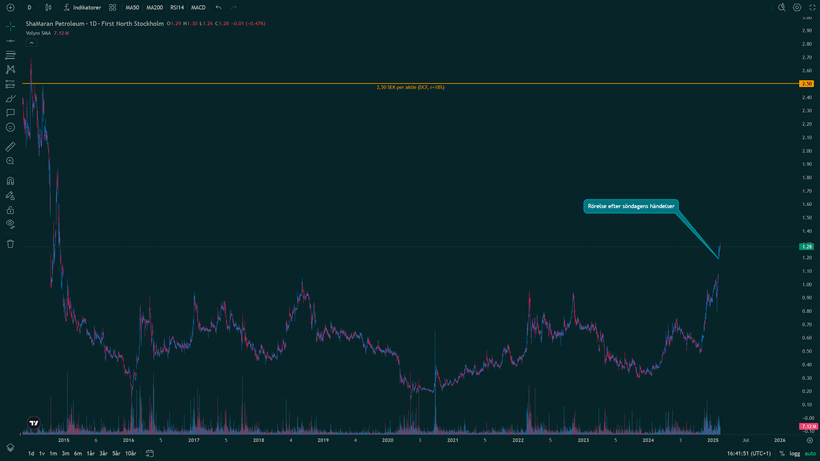Switch to the 1år time range
Viewport: 820px width, 461px height.
(91, 453)
